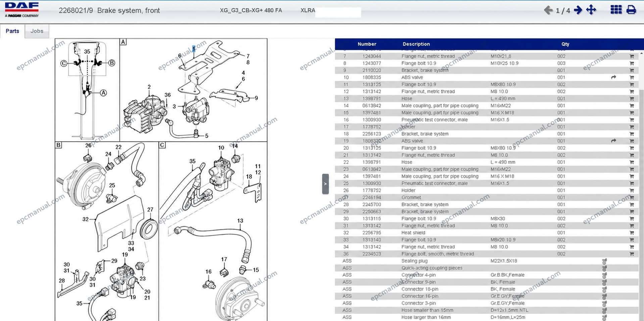Click cart icon for Bracket 2256123
This screenshot has width=644, height=321.
pyautogui.click(x=632, y=134)
